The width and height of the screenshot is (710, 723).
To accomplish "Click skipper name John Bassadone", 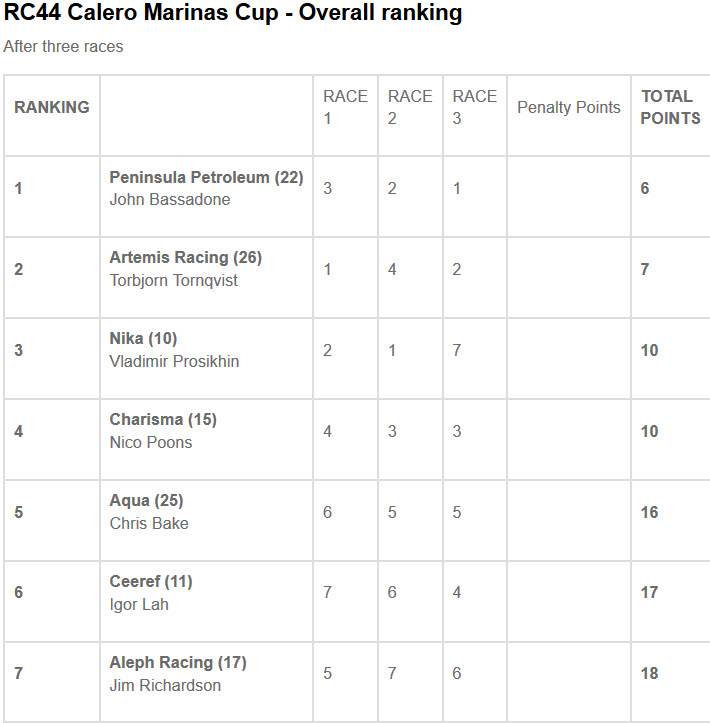I will [x=170, y=199].
